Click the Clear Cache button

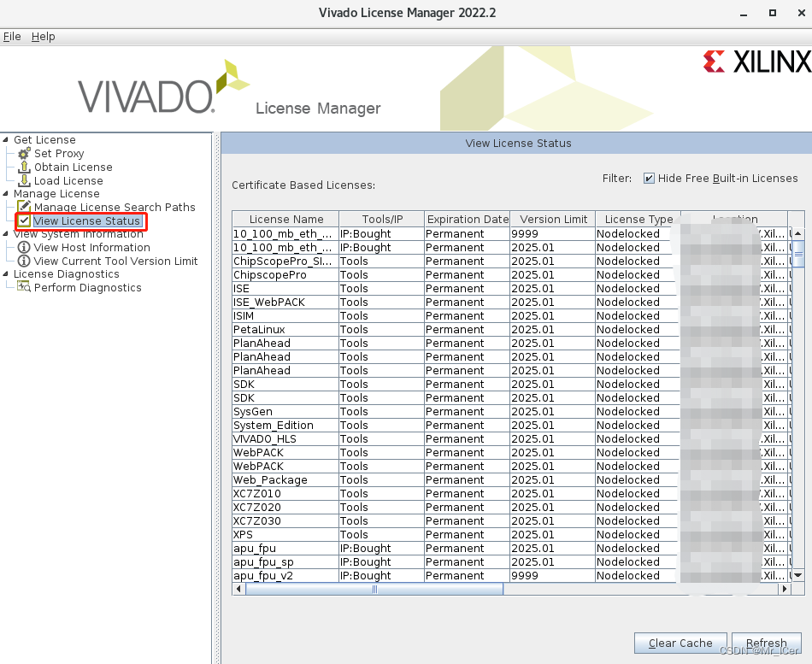(x=680, y=643)
